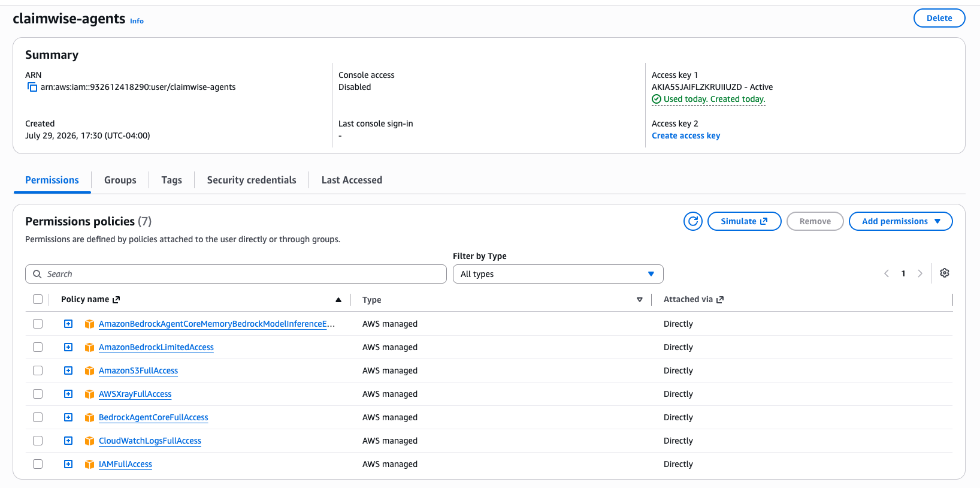980x488 pixels.
Task: Open the Security credentials tab
Action: coord(252,180)
